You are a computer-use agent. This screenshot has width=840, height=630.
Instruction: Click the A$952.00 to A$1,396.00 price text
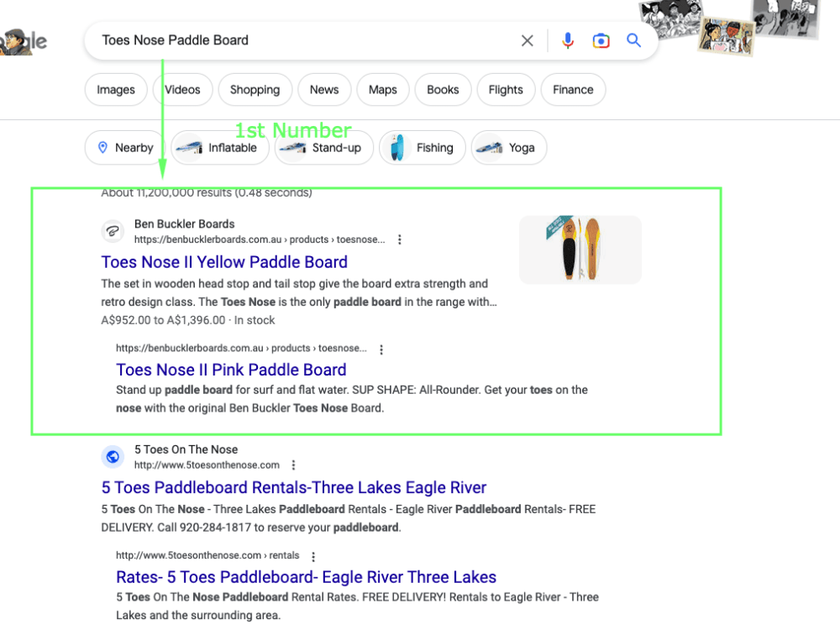click(163, 320)
